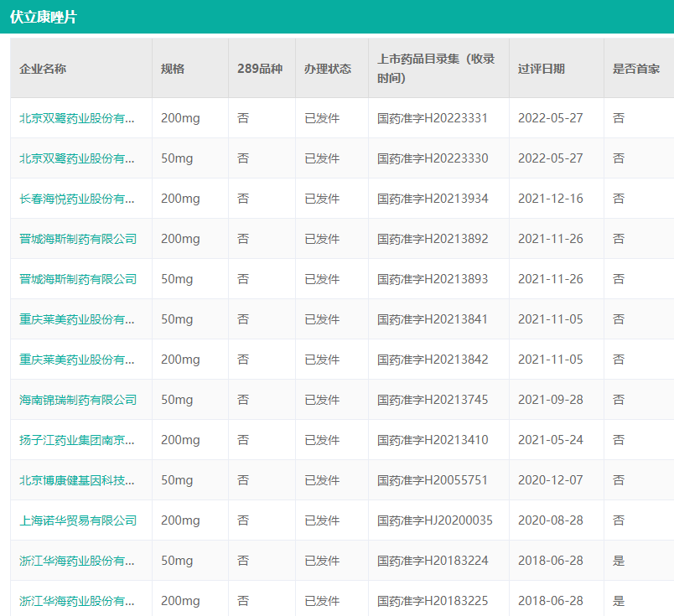The width and height of the screenshot is (674, 616).
Task: Open 扬子江药业集团南京 company link
Action: (x=77, y=440)
